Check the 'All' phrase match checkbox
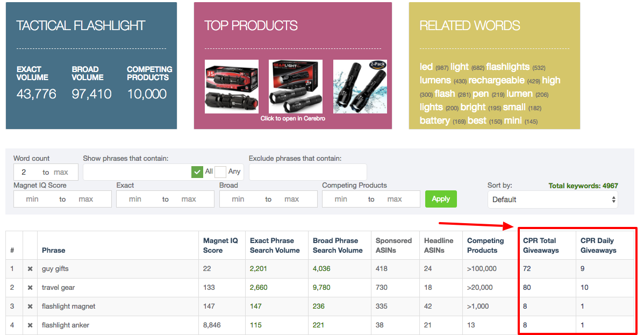The width and height of the screenshot is (644, 335). click(197, 172)
